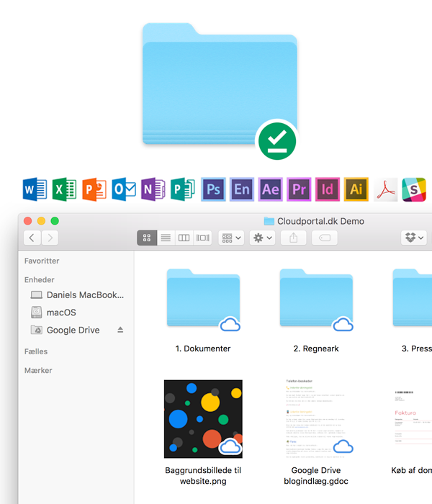Click the cloud badge on blogindlæg.gdoc

(343, 446)
